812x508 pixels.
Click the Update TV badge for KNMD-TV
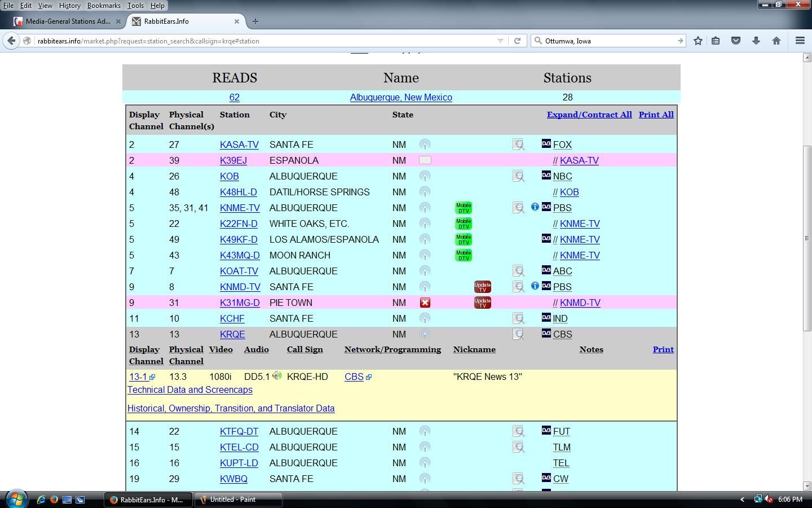(x=483, y=287)
